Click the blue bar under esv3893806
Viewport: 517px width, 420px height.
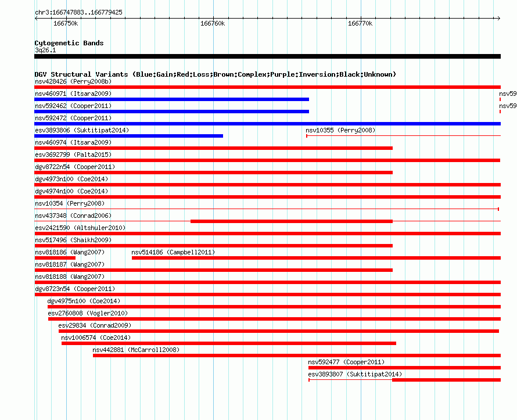[128, 136]
